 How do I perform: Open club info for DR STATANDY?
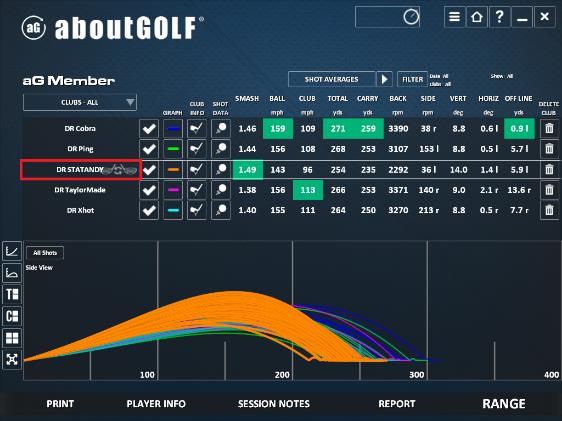[197, 169]
